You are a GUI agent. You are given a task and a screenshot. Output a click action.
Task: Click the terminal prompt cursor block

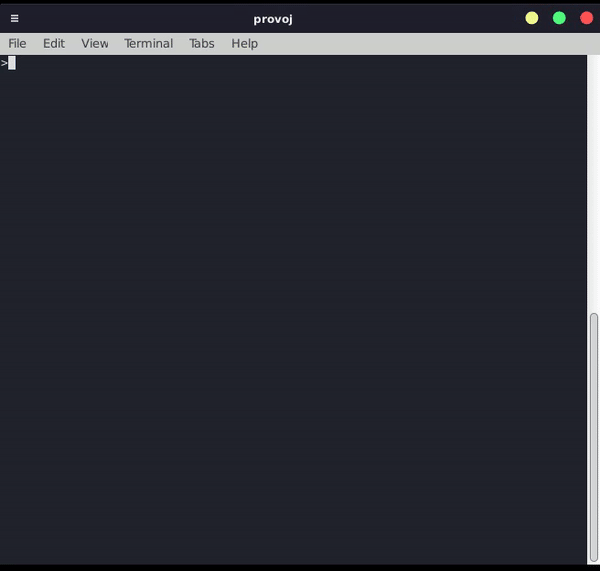click(x=12, y=63)
